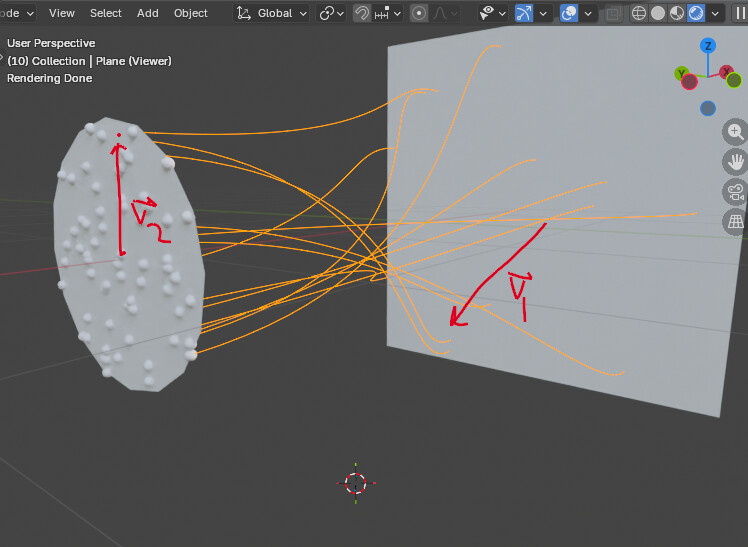The height and width of the screenshot is (547, 748).
Task: Click the 'Rendering Done' status text
Action: [50, 78]
